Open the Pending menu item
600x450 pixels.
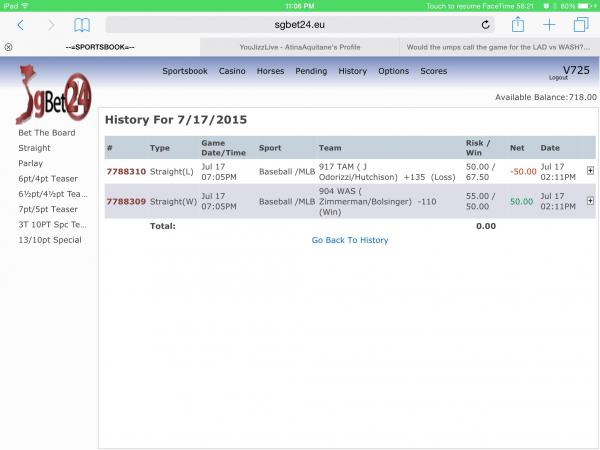pyautogui.click(x=311, y=71)
